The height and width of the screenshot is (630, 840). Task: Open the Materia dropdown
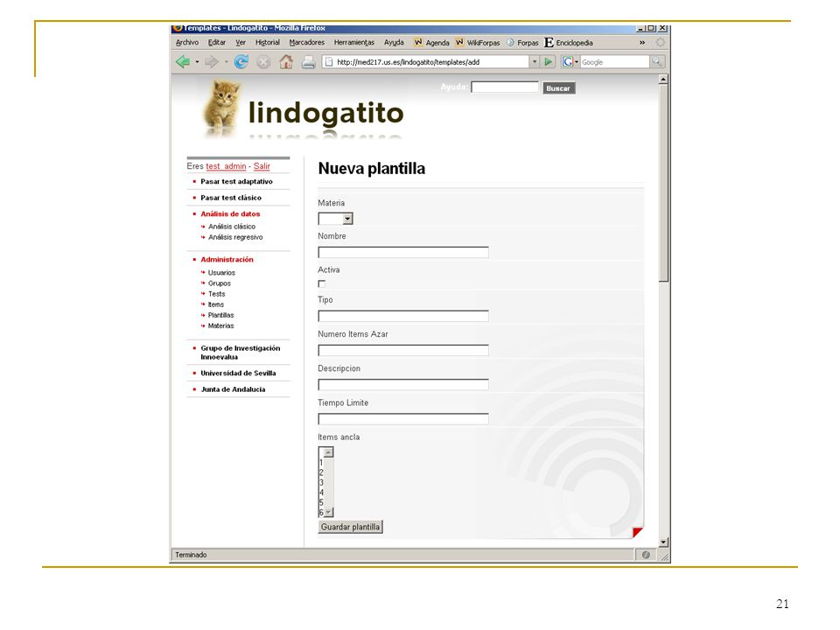tap(335, 219)
